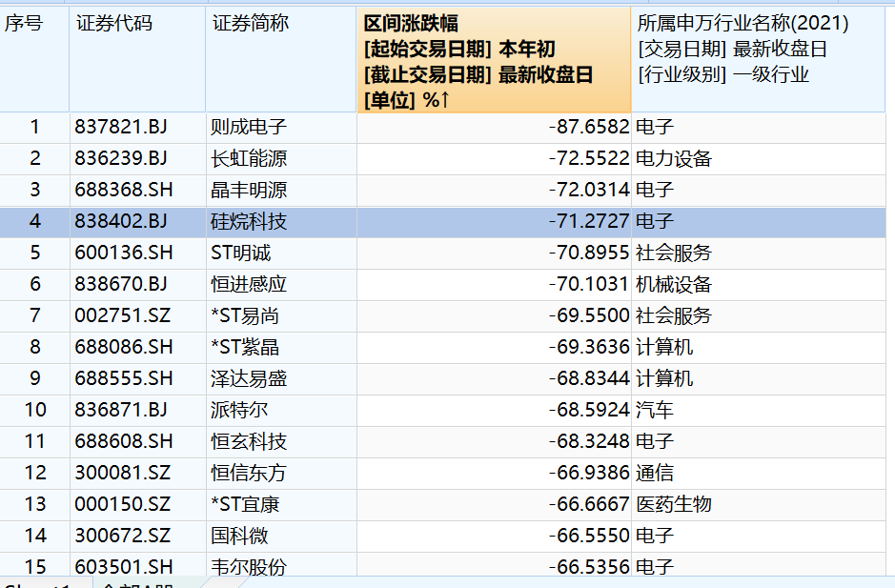This screenshot has height=588, width=895.
Task: Click the value -70.8955
Action: 589,253
